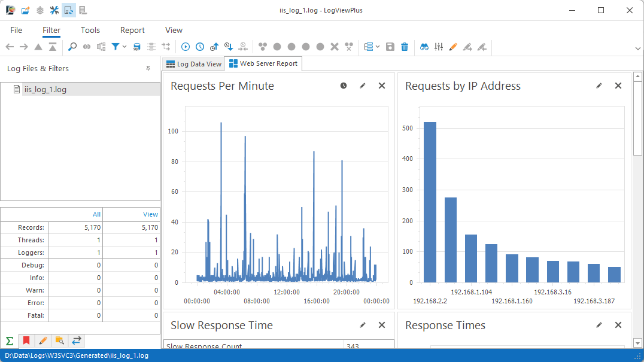Switch to the Log Data View tab

(193, 64)
